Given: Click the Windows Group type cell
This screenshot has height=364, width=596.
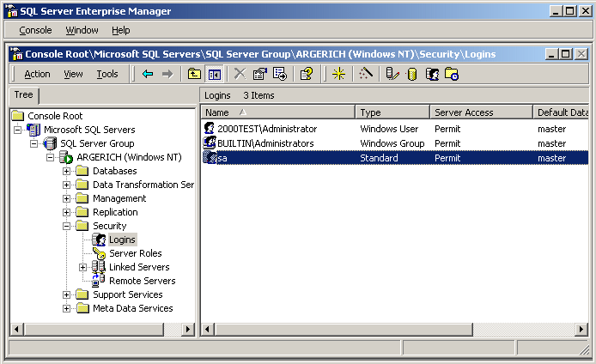Looking at the screenshot, I should [392, 143].
